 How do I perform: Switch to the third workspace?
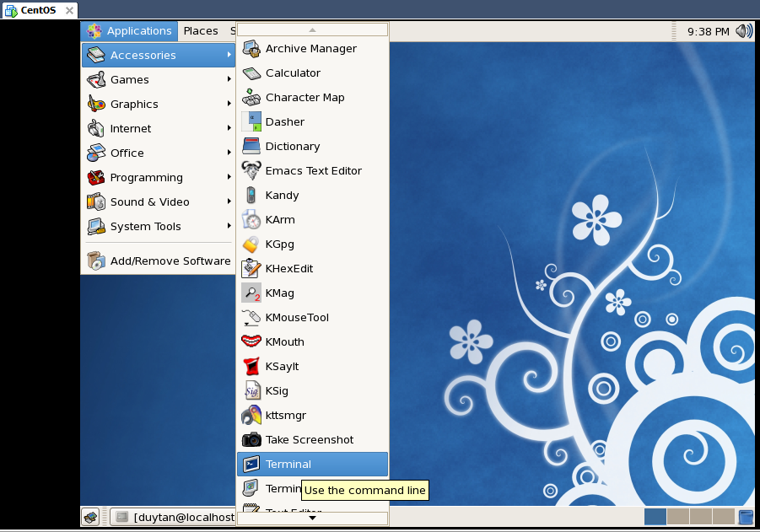coord(700,517)
